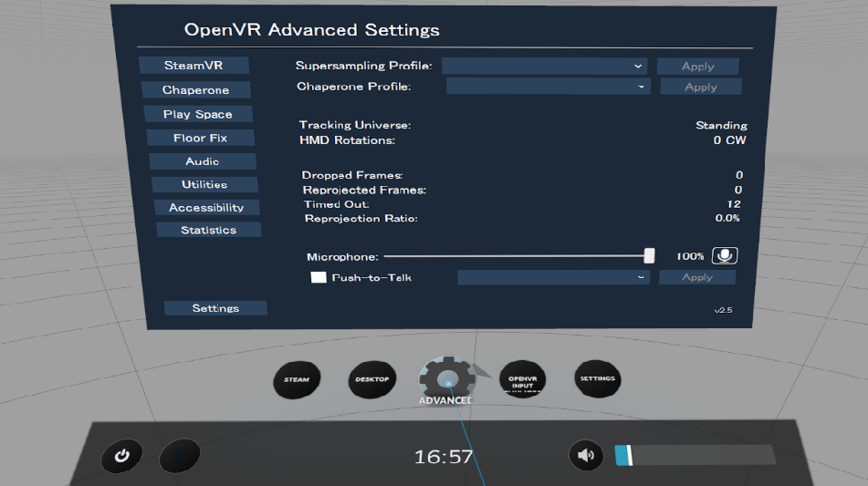
Task: Open the Push-to-Talk profile dropdown
Action: click(x=553, y=277)
